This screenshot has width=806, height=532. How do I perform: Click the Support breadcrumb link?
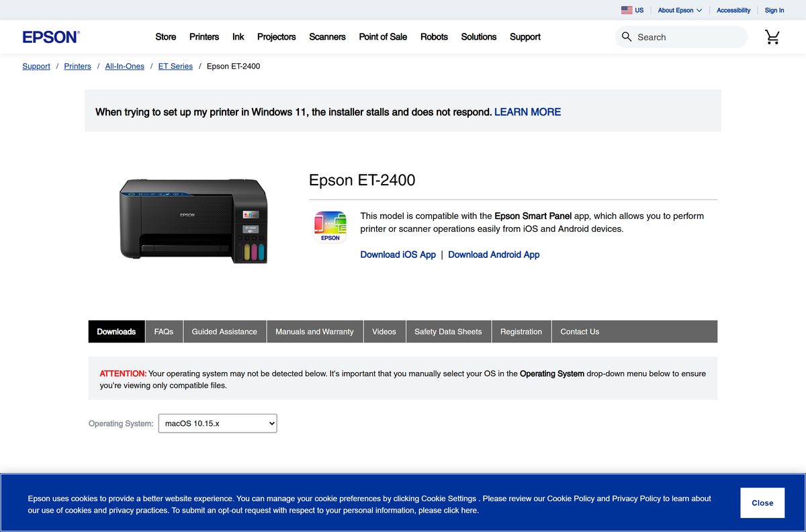[x=36, y=66]
